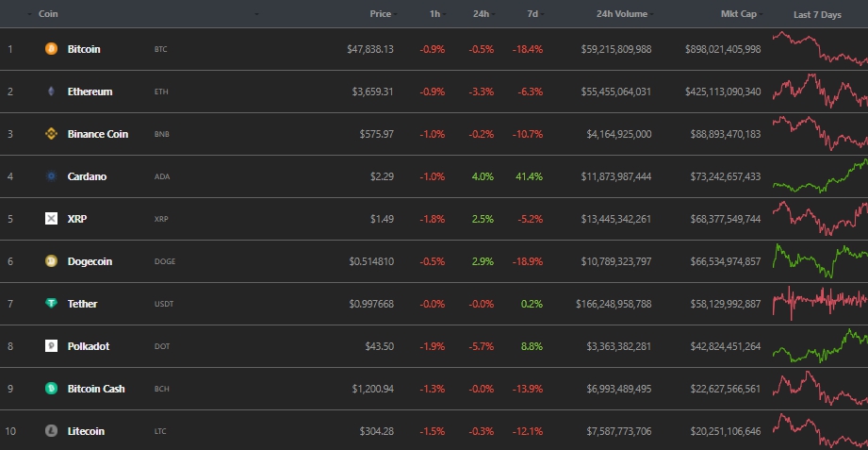Viewport: 868px width, 450px height.
Task: Open the Dogecoin 7-day sparkline chart
Action: (819, 261)
